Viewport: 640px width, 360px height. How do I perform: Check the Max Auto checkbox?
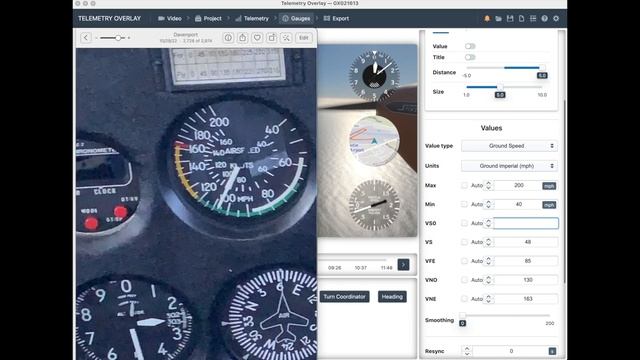pyautogui.click(x=464, y=185)
